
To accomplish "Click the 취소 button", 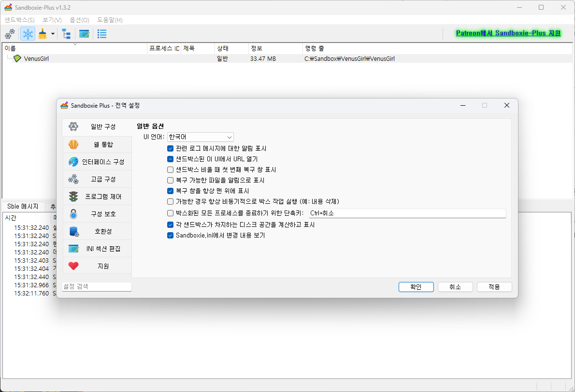I will coord(455,287).
